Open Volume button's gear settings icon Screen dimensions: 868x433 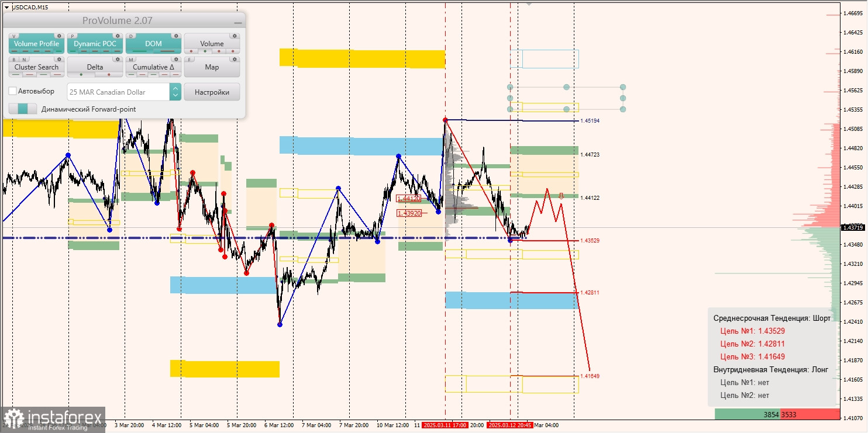(x=235, y=36)
